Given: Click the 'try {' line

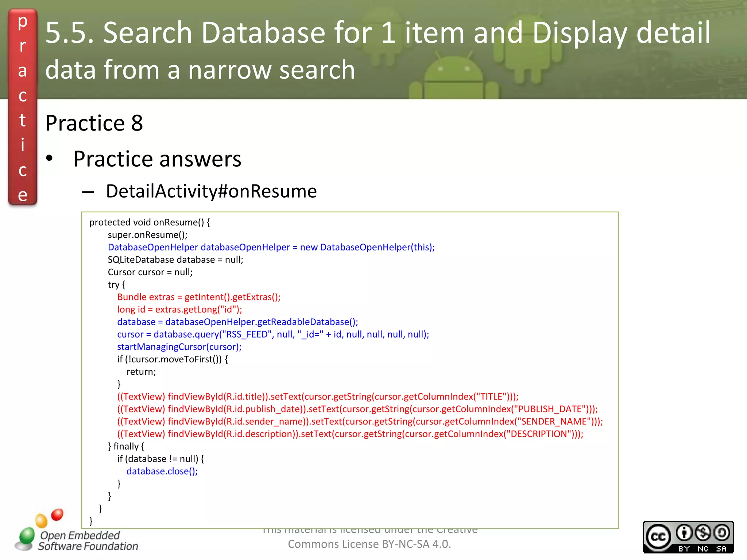Looking at the screenshot, I should [116, 284].
